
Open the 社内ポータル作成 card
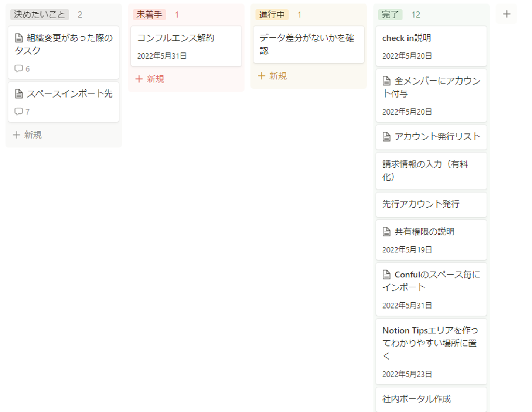(431, 400)
